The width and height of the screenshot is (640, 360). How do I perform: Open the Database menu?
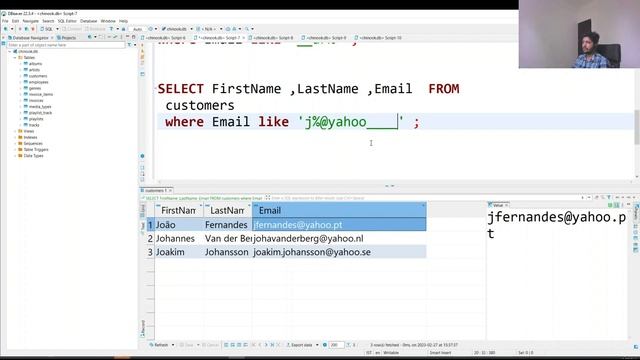click(89, 21)
